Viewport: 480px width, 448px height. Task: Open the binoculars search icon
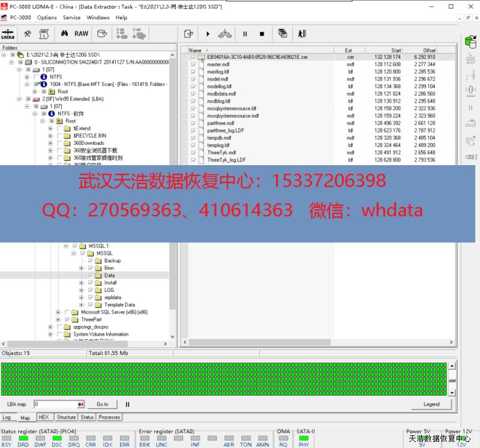tap(64, 34)
